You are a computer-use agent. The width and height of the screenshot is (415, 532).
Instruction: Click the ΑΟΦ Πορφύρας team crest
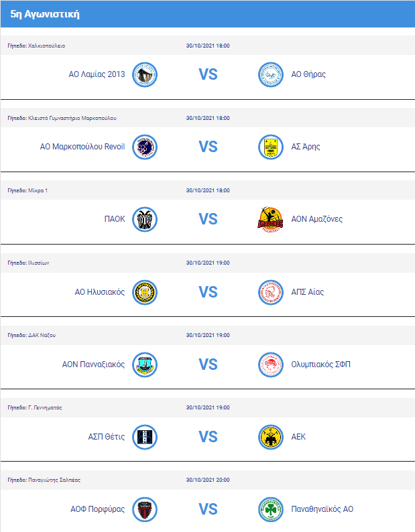pyautogui.click(x=145, y=509)
